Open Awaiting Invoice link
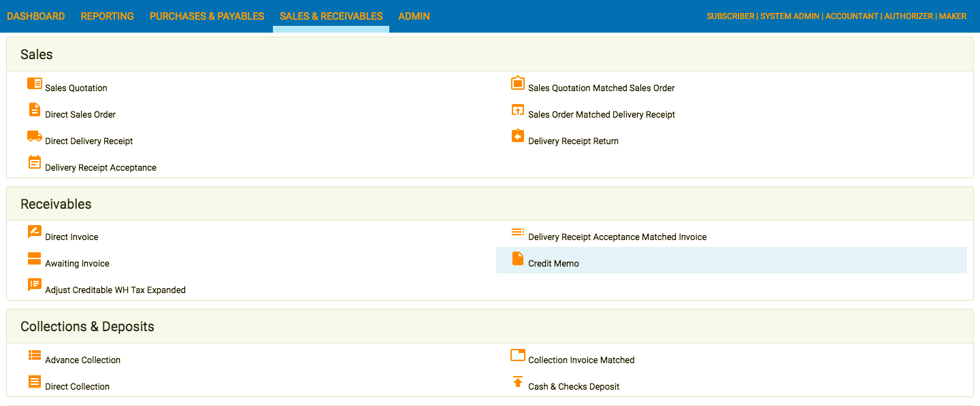 coord(77,263)
